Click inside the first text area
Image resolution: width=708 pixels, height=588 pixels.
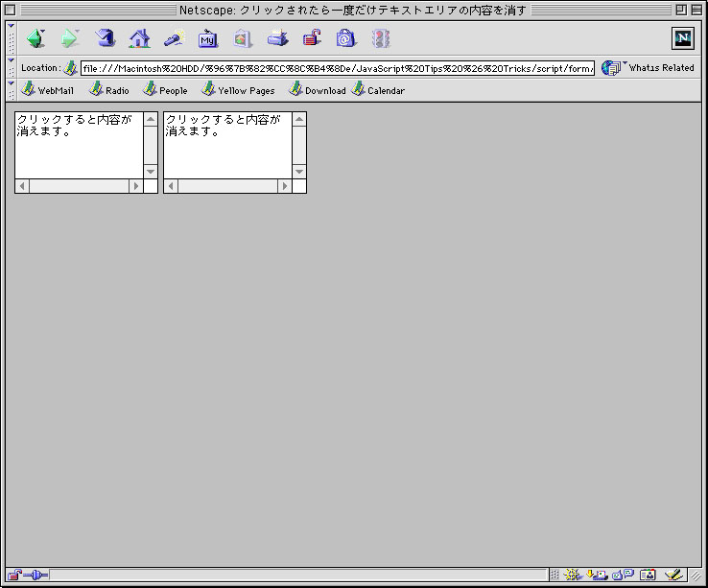pos(79,145)
